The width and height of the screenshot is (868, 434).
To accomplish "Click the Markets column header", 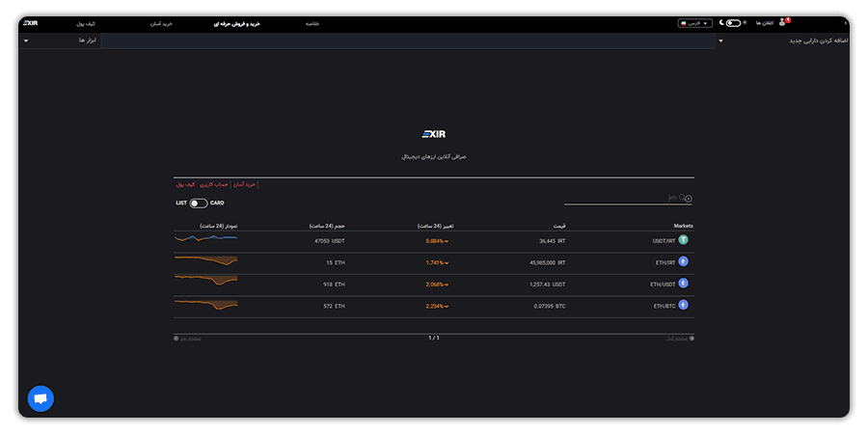I will pyautogui.click(x=683, y=226).
